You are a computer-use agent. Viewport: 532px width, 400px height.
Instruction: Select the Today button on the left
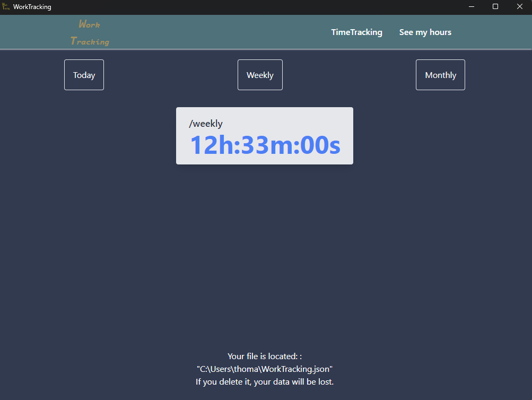coord(84,75)
